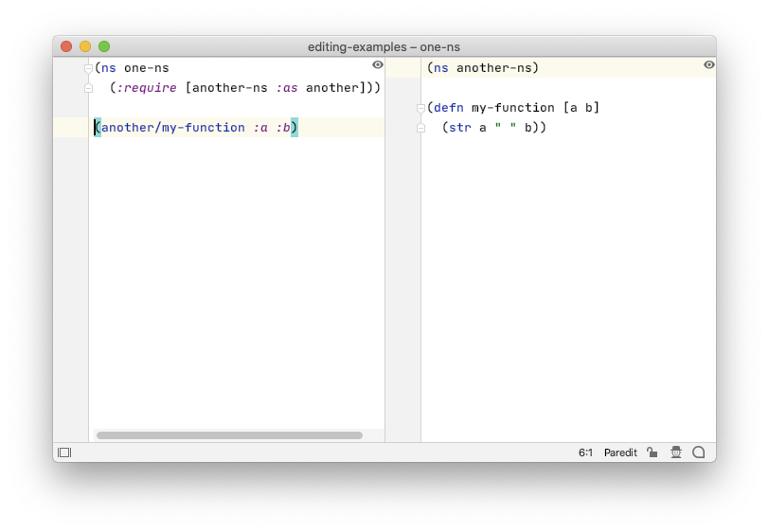Click another-ns inside the require vector
Viewport: 769px width, 532px height.
tap(230, 88)
